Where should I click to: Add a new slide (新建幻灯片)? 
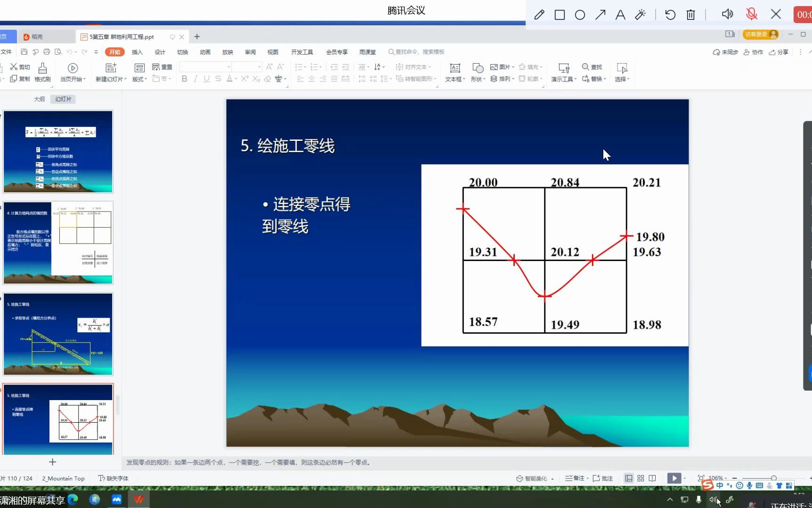(x=111, y=73)
